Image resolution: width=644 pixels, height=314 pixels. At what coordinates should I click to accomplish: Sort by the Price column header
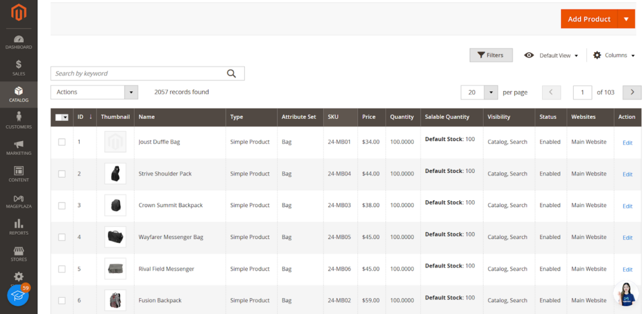click(x=369, y=117)
